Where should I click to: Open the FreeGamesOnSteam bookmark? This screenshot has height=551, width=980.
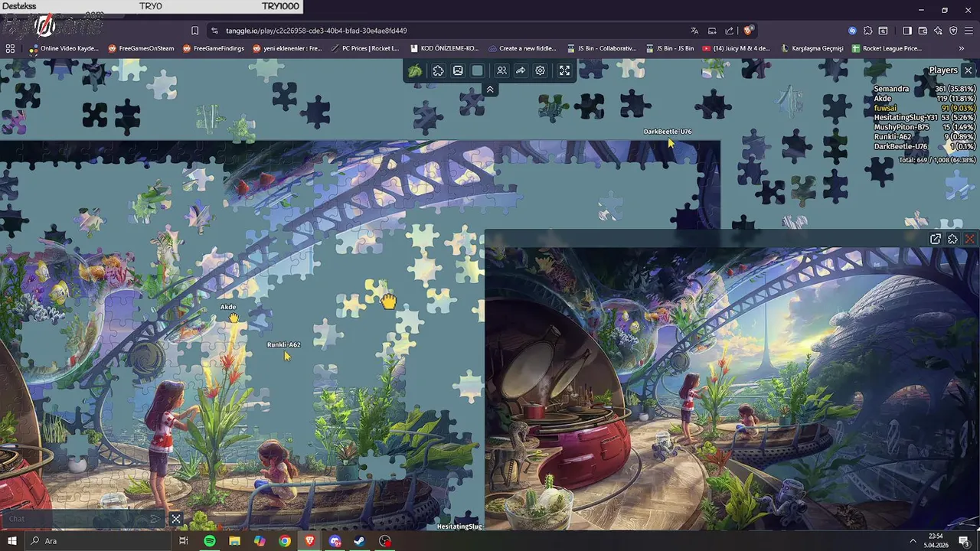[141, 48]
